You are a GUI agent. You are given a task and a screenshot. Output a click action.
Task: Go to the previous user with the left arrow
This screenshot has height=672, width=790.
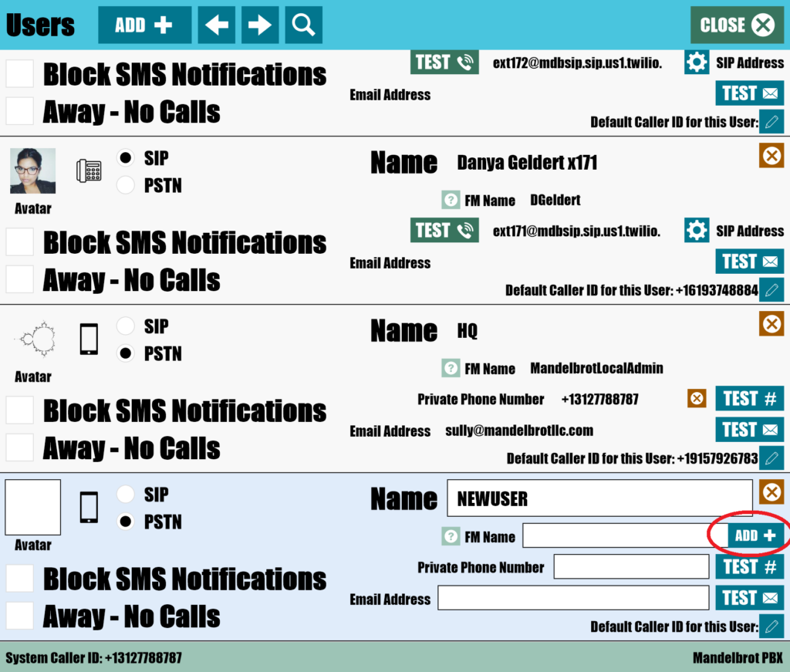[x=217, y=25]
